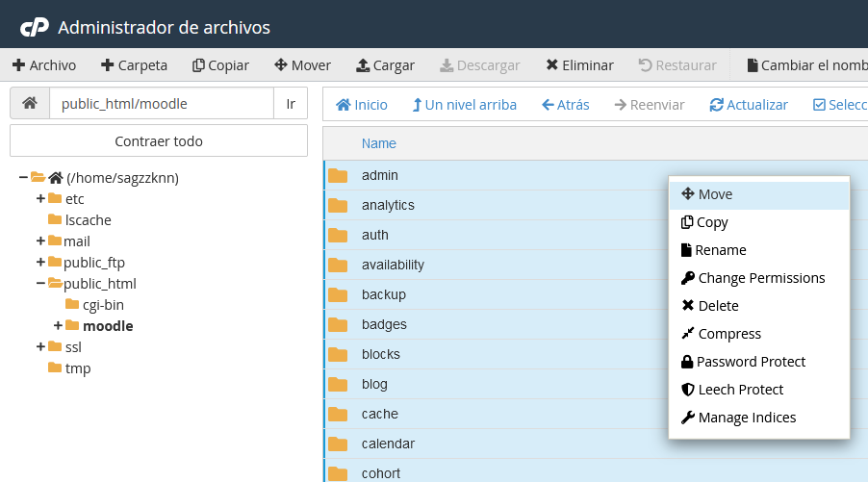Click the path field showing public_html/moodle
Image resolution: width=868 pixels, height=482 pixels.
[162, 104]
